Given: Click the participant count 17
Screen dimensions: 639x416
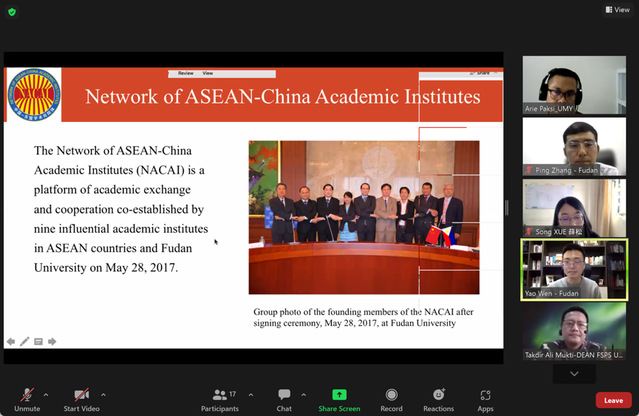Looking at the screenshot, I should point(232,394).
